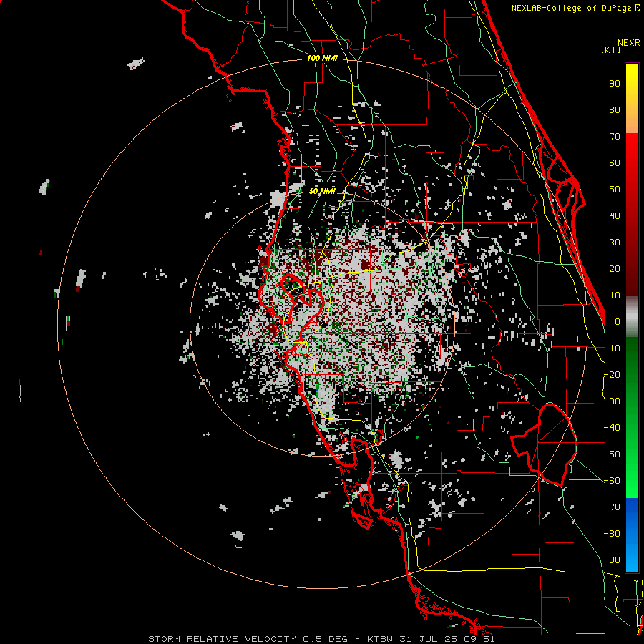Click the 60 value on velocity scale
644x644 pixels.
click(x=615, y=163)
